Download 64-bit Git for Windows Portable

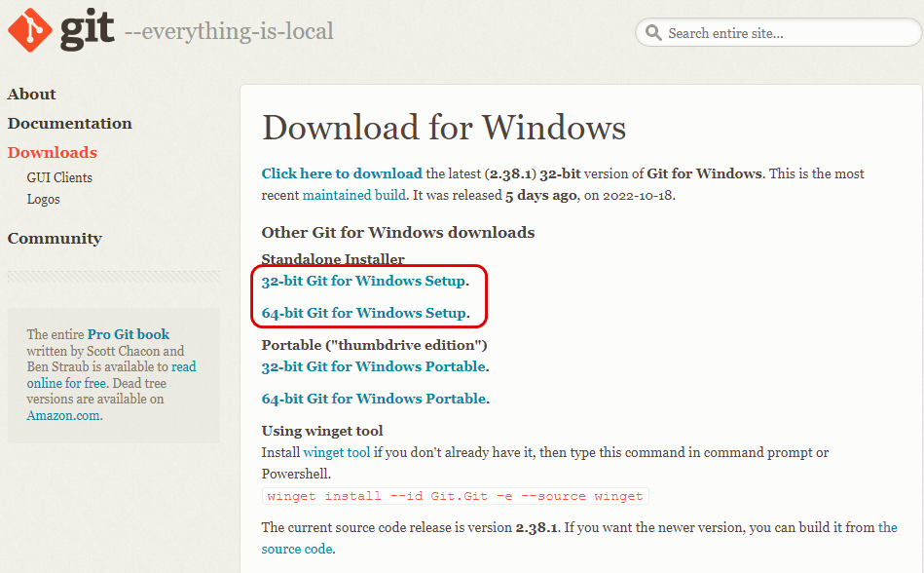coord(374,399)
